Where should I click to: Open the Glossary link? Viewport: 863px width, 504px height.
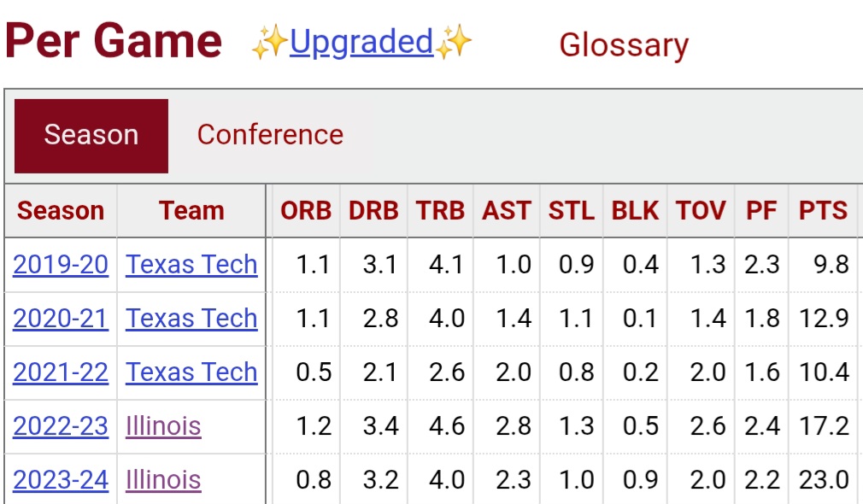(624, 45)
